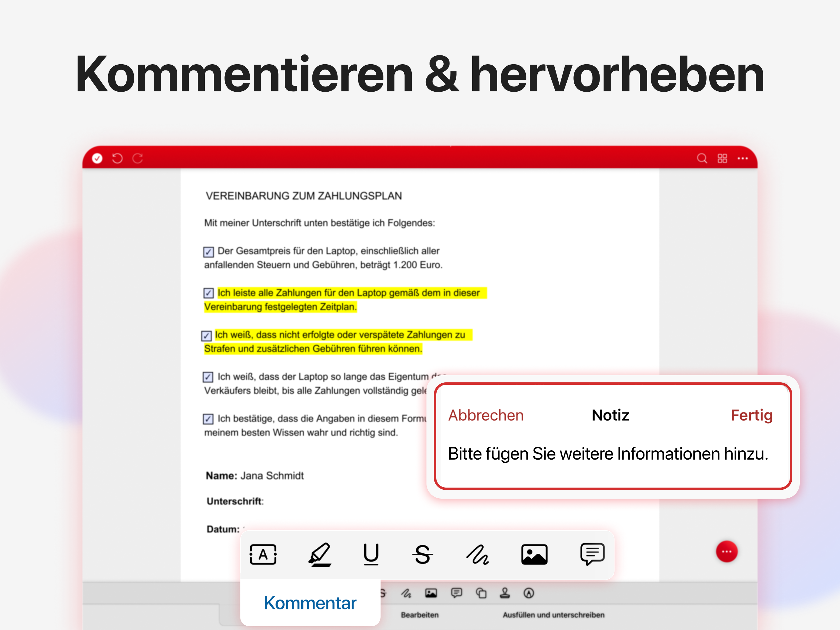Viewport: 840px width, 630px height.
Task: Click the name 'Jana Schmidt'
Action: pos(272,476)
